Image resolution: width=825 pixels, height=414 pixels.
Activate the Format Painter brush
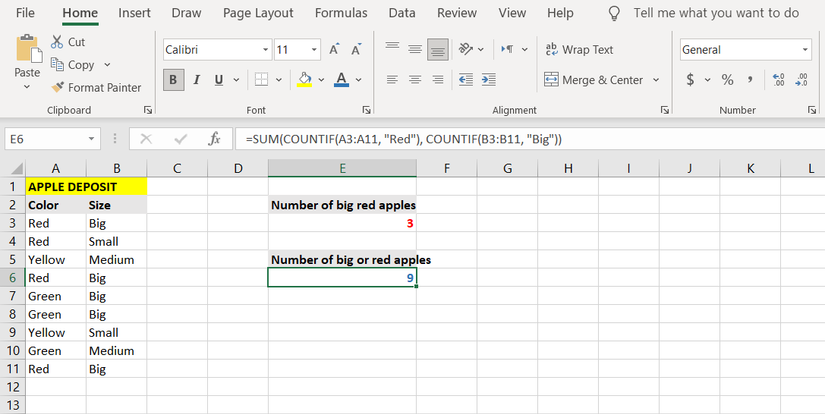coord(57,87)
